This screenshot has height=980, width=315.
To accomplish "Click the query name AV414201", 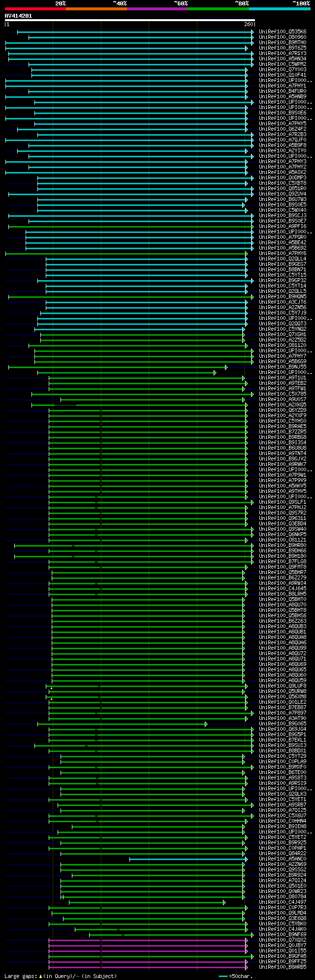I will coord(18,16).
